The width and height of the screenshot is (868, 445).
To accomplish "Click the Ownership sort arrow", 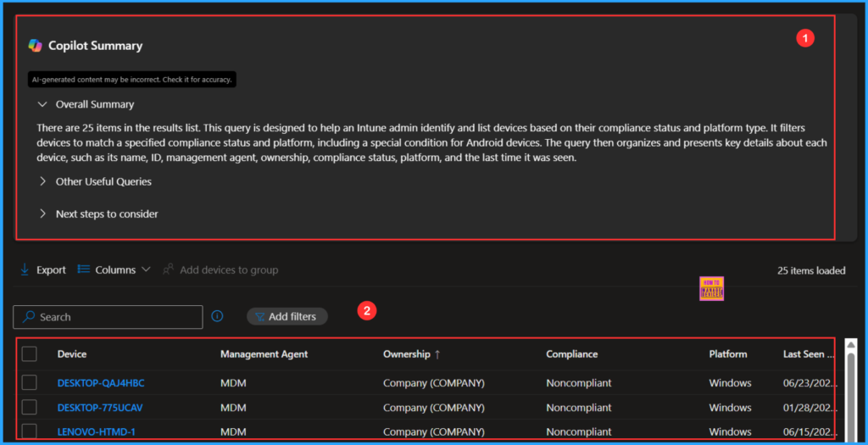I will click(x=437, y=355).
